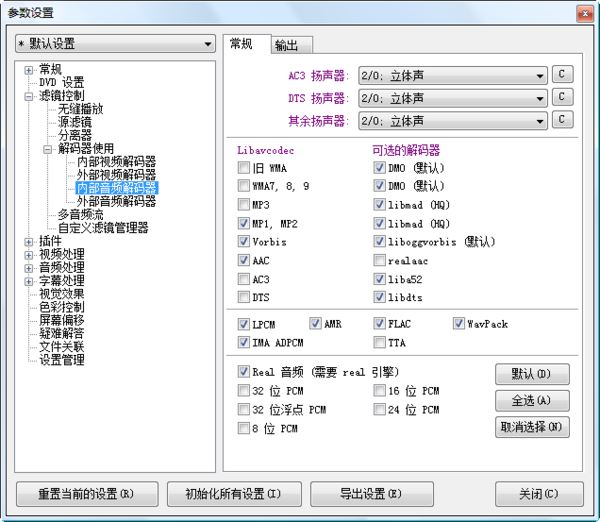
Task: Uncheck the LPCM checkbox
Action: click(x=244, y=324)
